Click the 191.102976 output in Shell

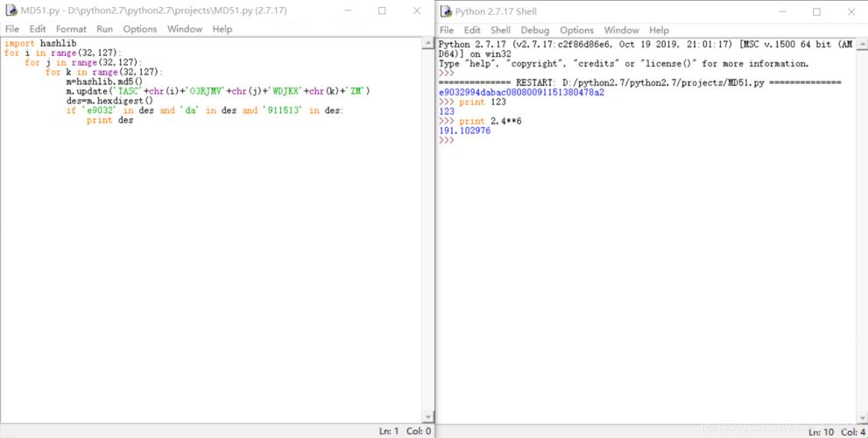click(464, 131)
